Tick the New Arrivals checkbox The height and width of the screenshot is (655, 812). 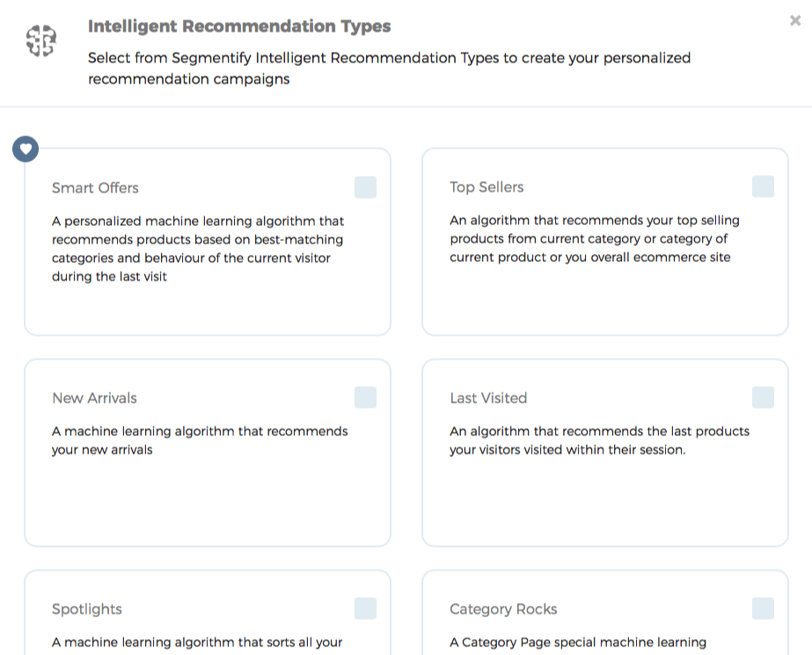tap(365, 397)
